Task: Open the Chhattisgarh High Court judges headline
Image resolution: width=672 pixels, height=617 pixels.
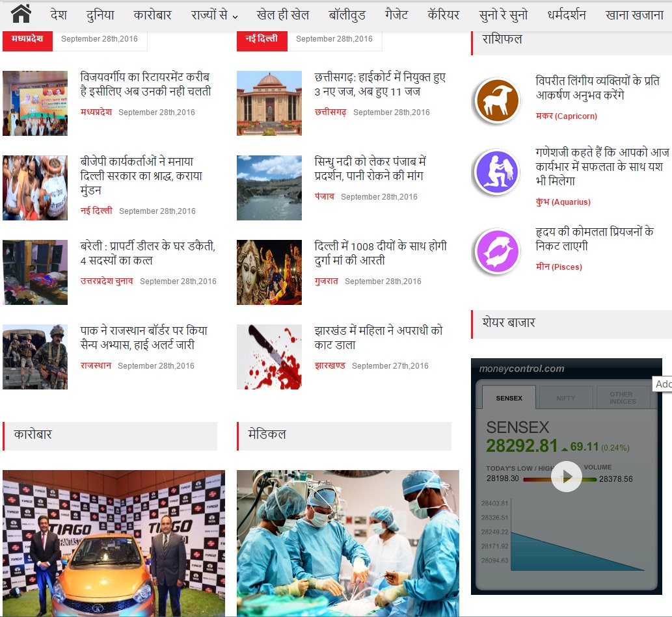Action: pos(380,85)
